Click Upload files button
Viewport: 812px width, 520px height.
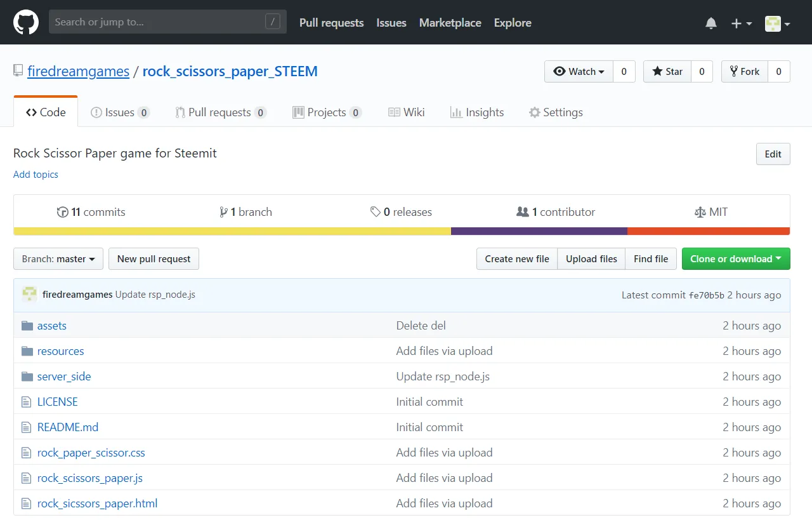tap(591, 259)
